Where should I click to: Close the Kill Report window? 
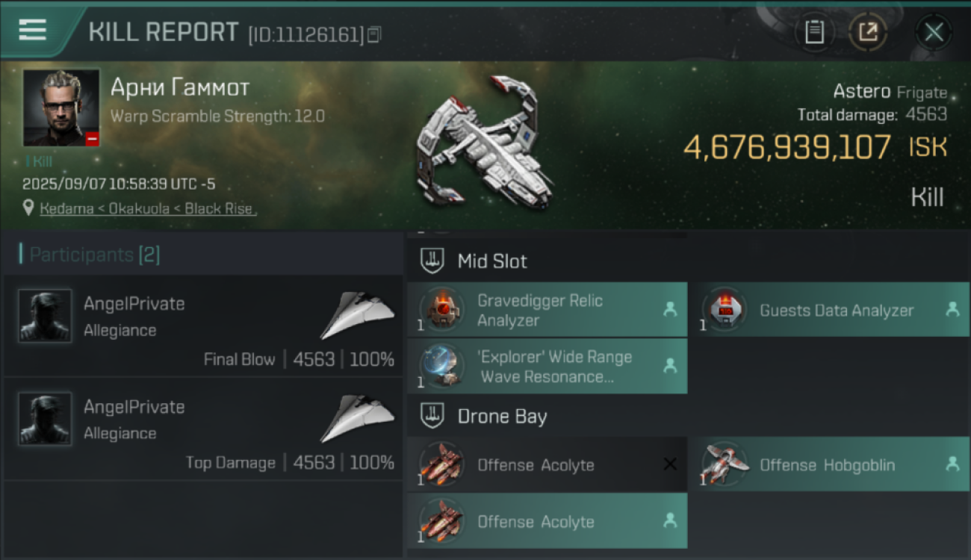[933, 32]
